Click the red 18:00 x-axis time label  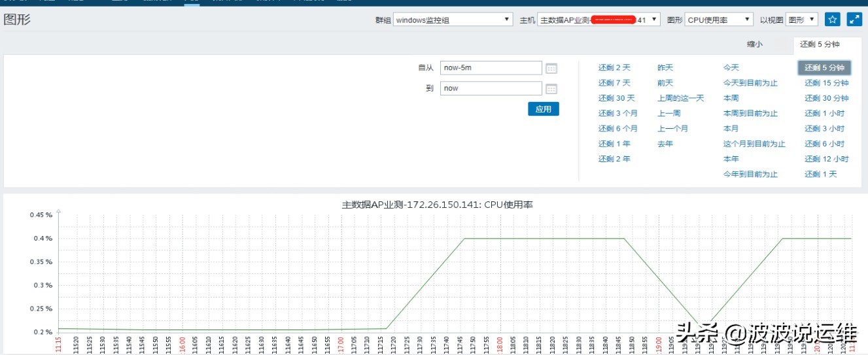[x=500, y=345]
